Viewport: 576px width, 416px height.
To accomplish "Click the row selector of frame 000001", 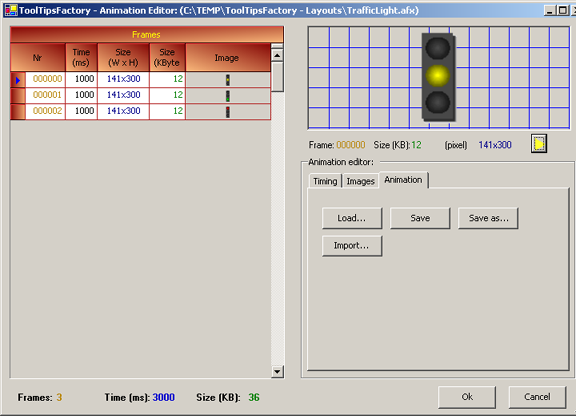I will click(18, 96).
